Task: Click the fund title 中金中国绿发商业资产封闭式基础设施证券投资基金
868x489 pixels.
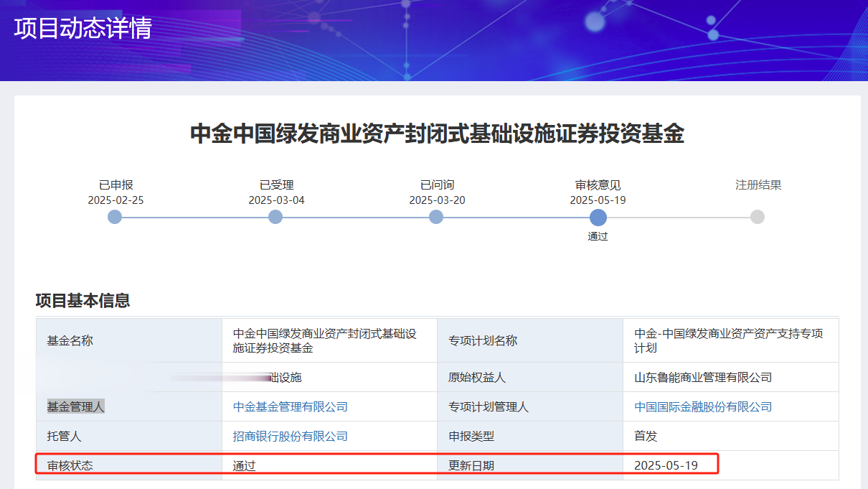Action: coord(437,134)
